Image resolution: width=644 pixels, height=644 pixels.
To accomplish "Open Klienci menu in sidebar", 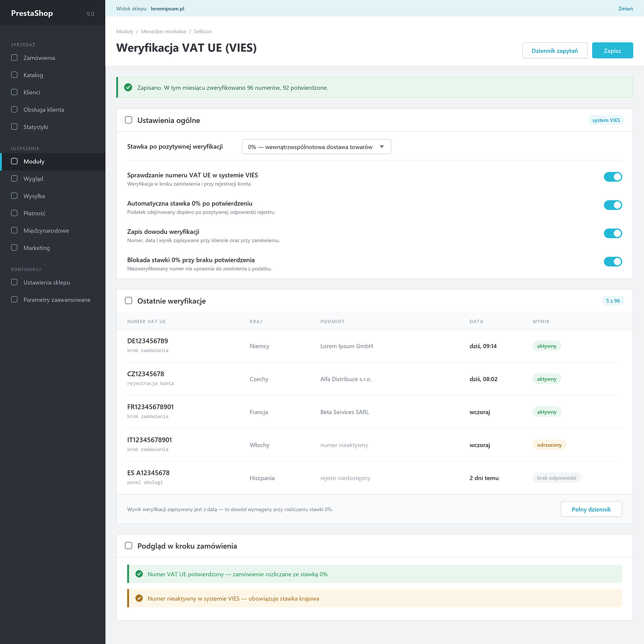I will 53,92.
